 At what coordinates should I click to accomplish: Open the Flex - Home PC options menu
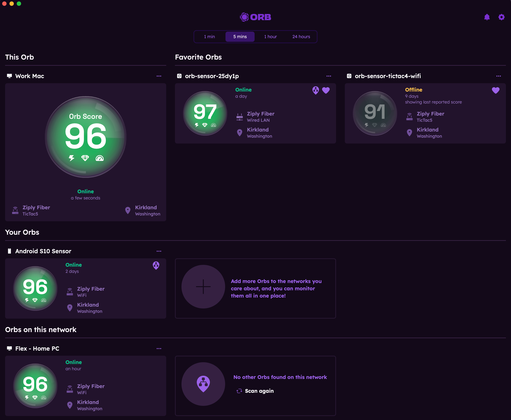[159, 349]
